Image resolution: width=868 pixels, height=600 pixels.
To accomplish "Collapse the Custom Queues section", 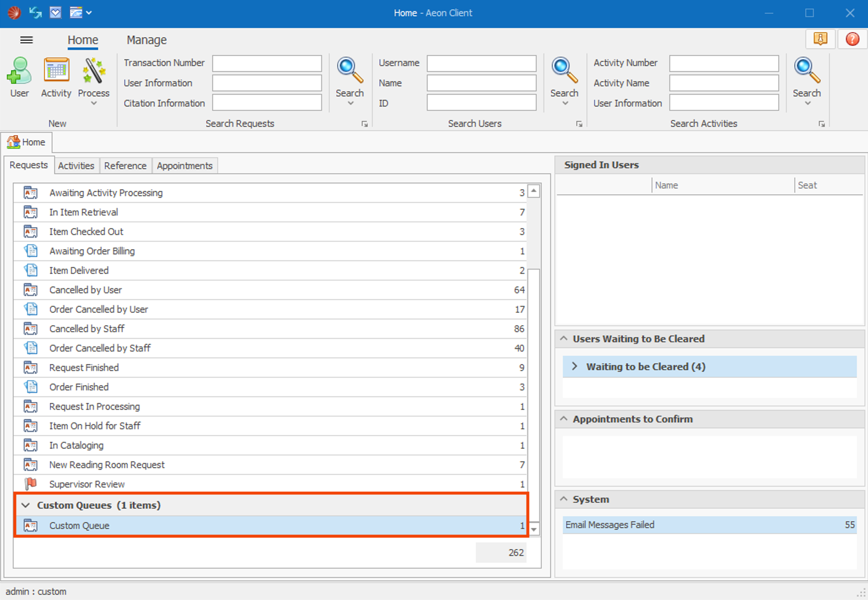I will 26,505.
